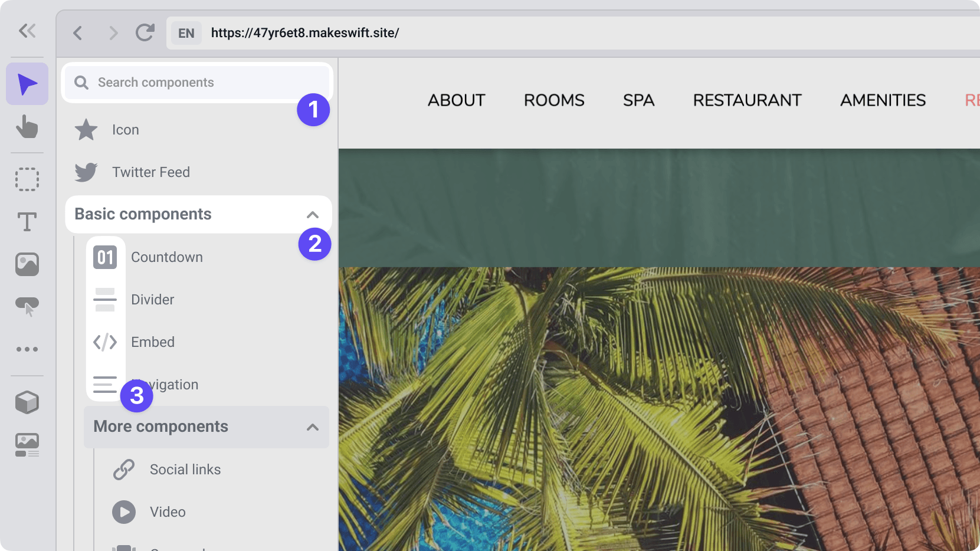The width and height of the screenshot is (980, 551).
Task: Collapse the sidebar with double chevron
Action: (x=27, y=31)
